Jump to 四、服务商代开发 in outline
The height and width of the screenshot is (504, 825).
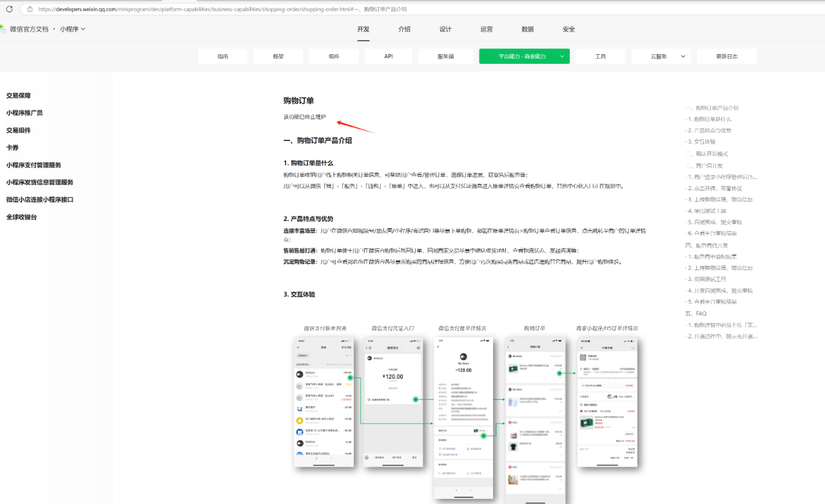[706, 246]
